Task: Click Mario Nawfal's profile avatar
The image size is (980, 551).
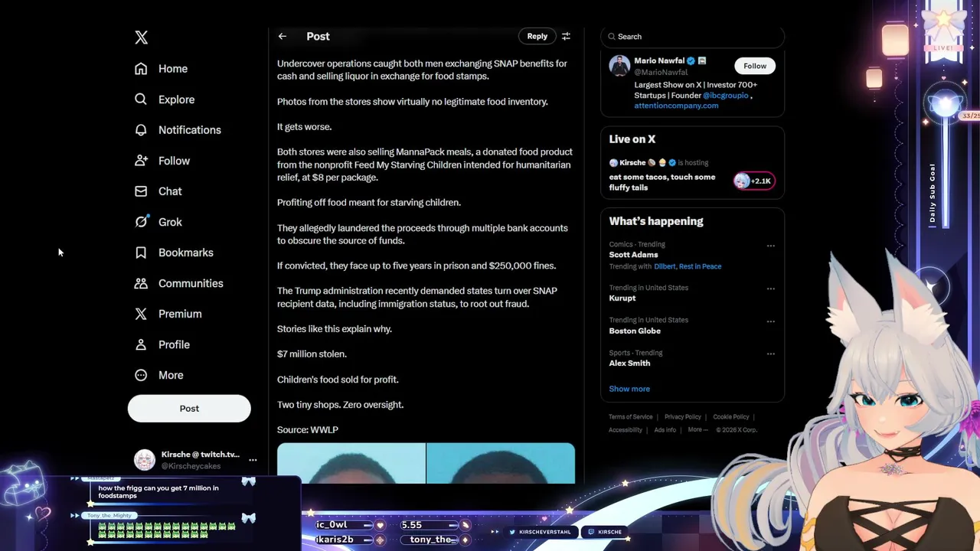Action: 619,66
